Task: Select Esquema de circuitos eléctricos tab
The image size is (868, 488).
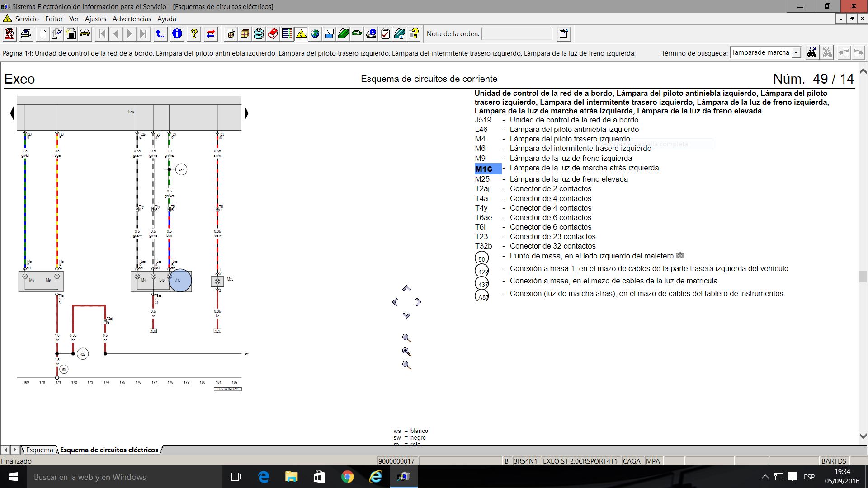Action: tap(109, 450)
